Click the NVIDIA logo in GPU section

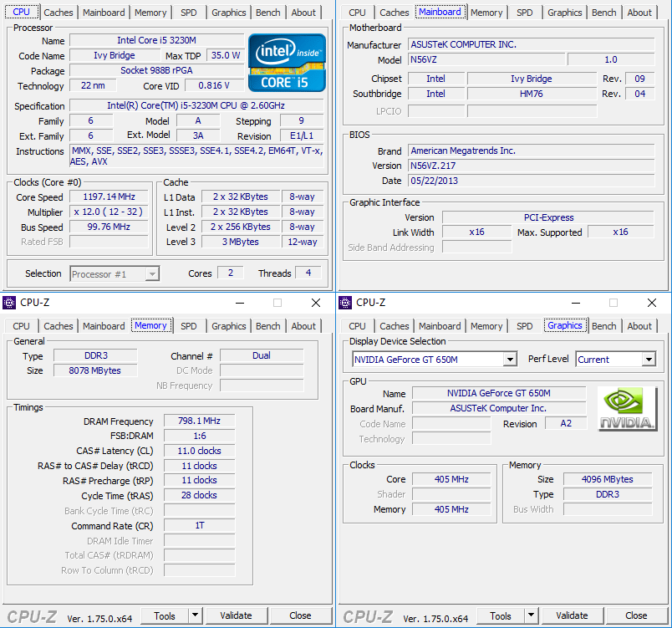point(628,409)
